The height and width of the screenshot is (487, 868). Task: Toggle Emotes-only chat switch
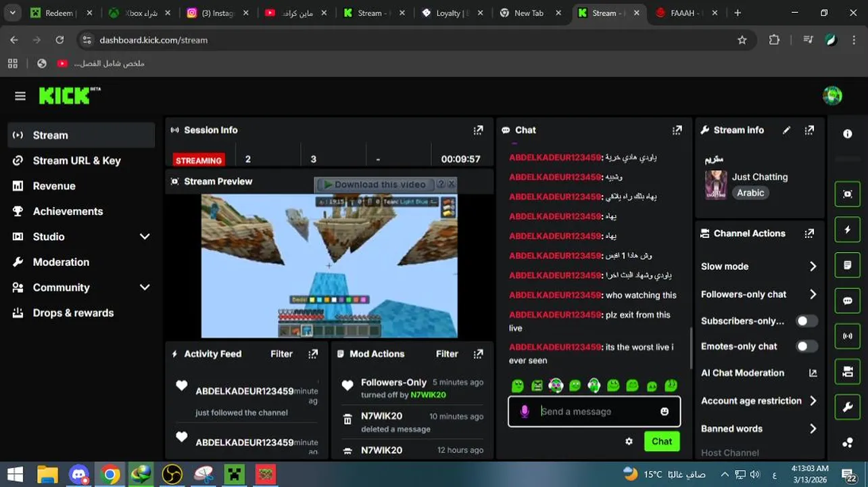[x=806, y=346]
